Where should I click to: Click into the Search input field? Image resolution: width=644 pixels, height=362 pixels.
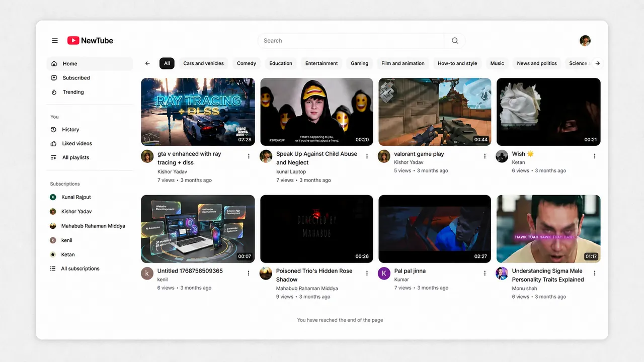tap(351, 41)
